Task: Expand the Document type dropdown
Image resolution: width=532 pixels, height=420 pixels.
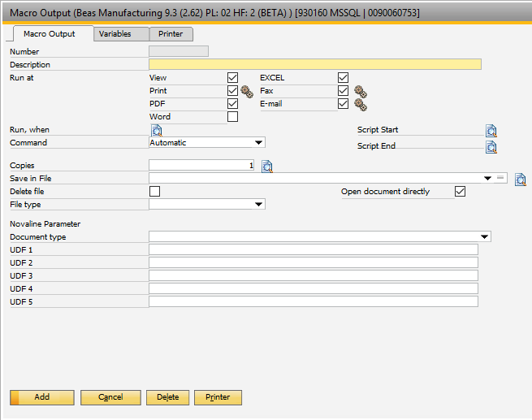Action: click(x=485, y=237)
